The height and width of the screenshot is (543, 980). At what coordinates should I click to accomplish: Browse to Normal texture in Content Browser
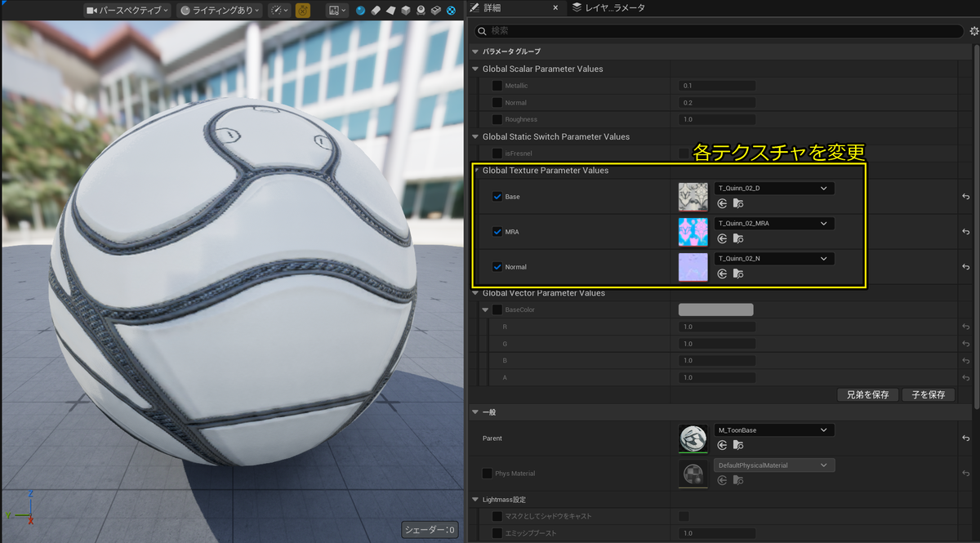click(737, 274)
